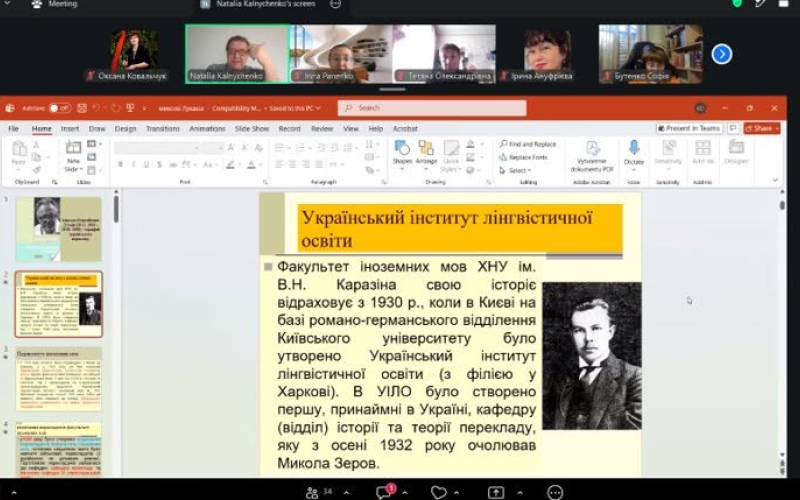Viewport: 800px width, 500px height.
Task: Switch to the Insert ribbon tab
Action: click(x=70, y=129)
